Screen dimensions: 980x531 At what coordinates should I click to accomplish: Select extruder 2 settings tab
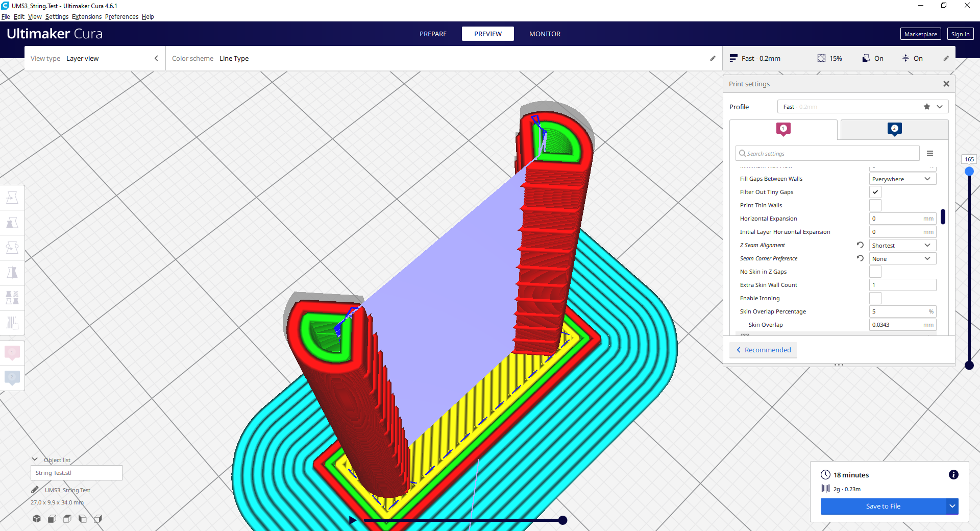coord(894,129)
